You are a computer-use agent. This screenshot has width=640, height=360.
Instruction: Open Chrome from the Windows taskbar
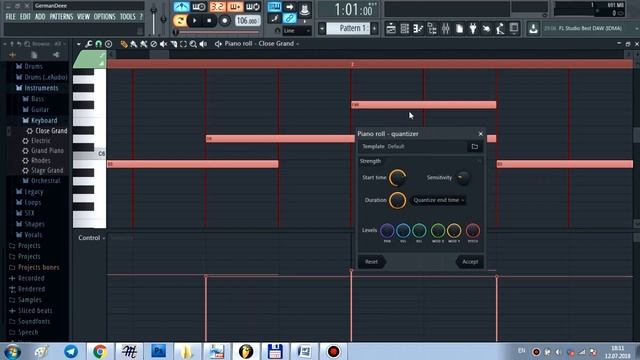coord(100,351)
